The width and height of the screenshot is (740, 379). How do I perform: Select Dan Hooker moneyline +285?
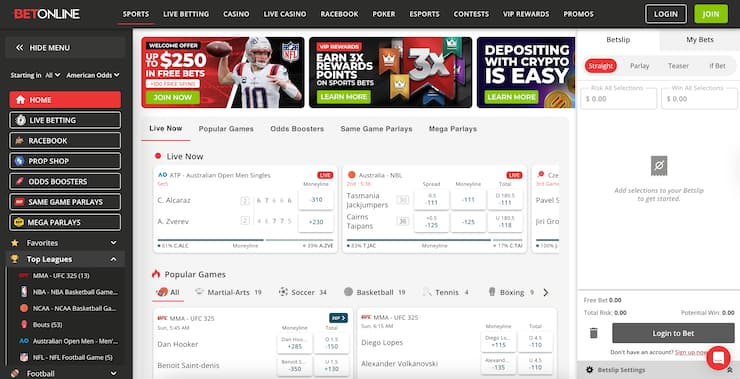click(x=294, y=343)
